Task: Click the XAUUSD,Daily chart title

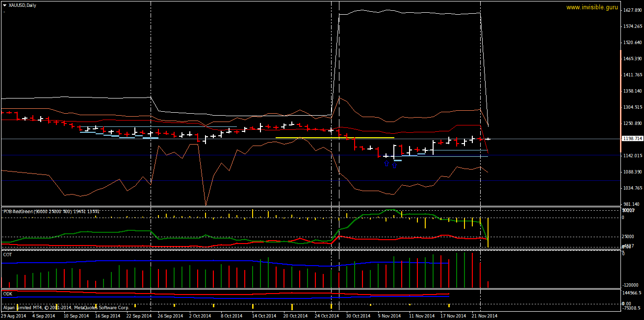Action: (x=23, y=5)
